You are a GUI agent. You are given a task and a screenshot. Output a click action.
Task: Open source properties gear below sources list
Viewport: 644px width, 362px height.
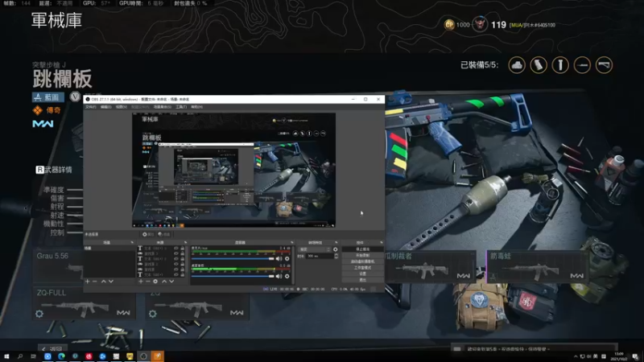(155, 282)
